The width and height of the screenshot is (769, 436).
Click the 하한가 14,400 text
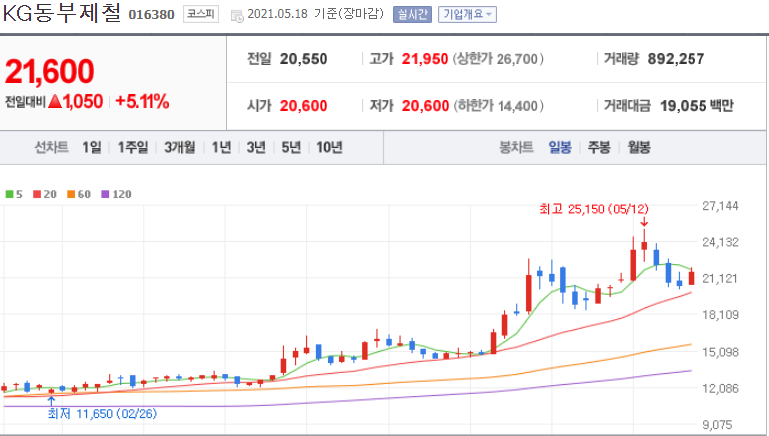pos(498,105)
